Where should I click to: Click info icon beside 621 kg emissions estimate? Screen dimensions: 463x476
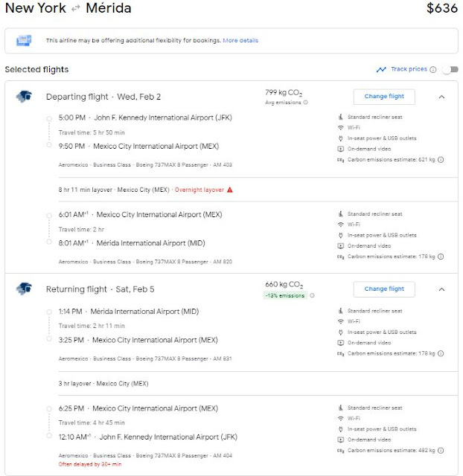(x=441, y=160)
